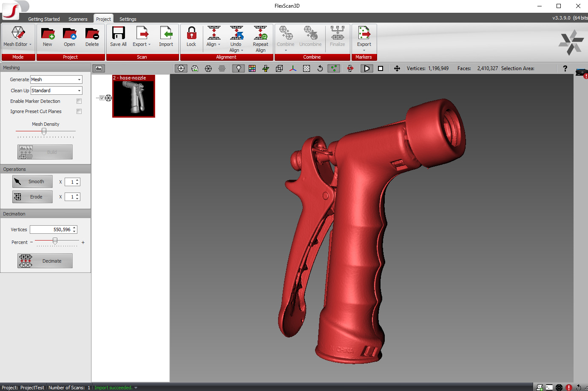
Task: Open the Scanners tab
Action: click(78, 19)
